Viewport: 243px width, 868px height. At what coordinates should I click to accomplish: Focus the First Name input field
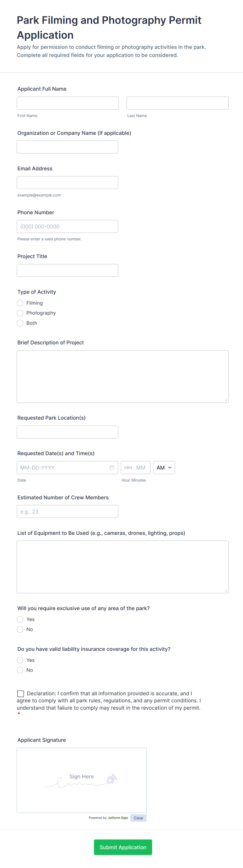click(68, 103)
